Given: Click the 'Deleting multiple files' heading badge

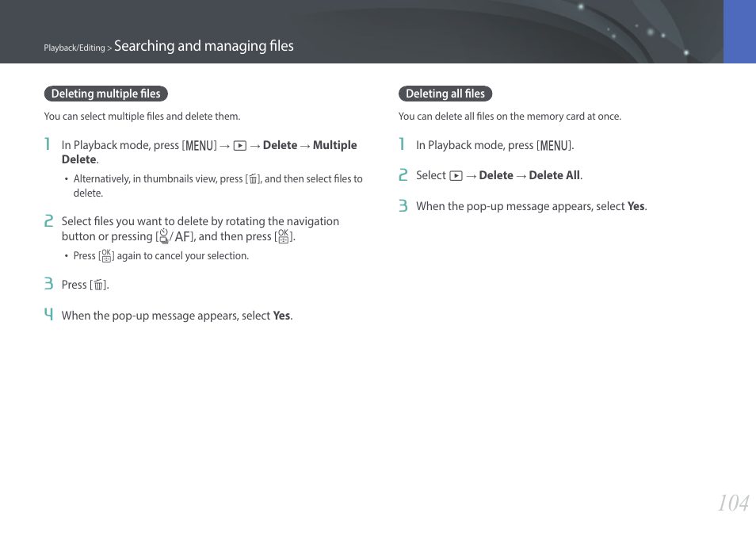Looking at the screenshot, I should pos(105,94).
